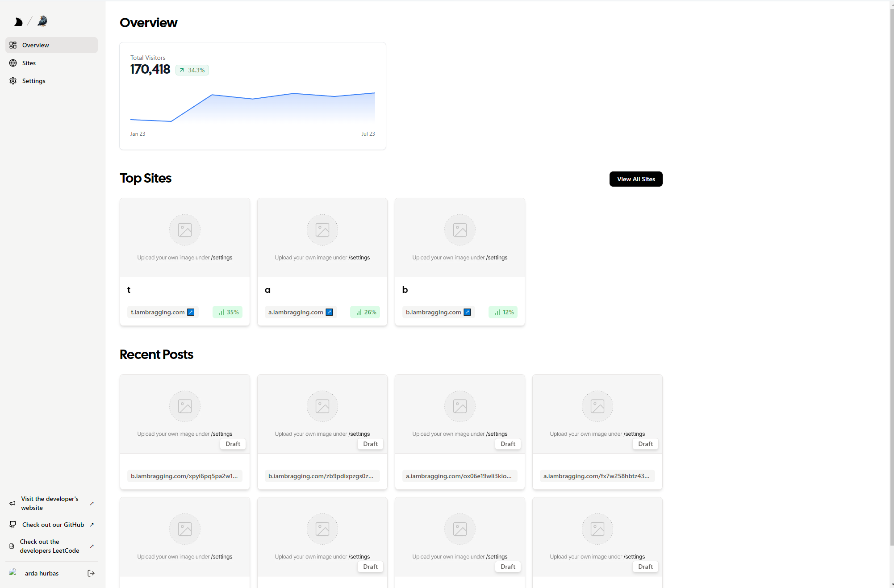Image resolution: width=894 pixels, height=588 pixels.
Task: Click the 34.3% growth badge beside visitors
Action: coord(192,70)
